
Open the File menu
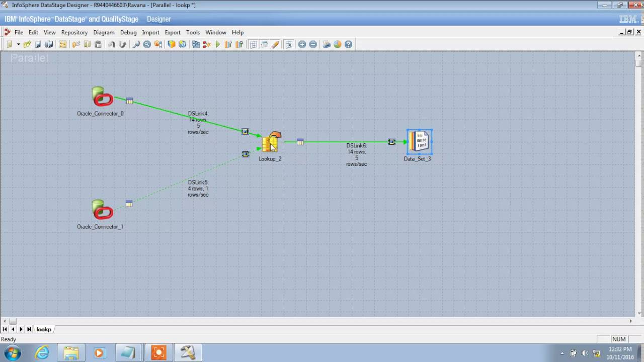(x=19, y=32)
